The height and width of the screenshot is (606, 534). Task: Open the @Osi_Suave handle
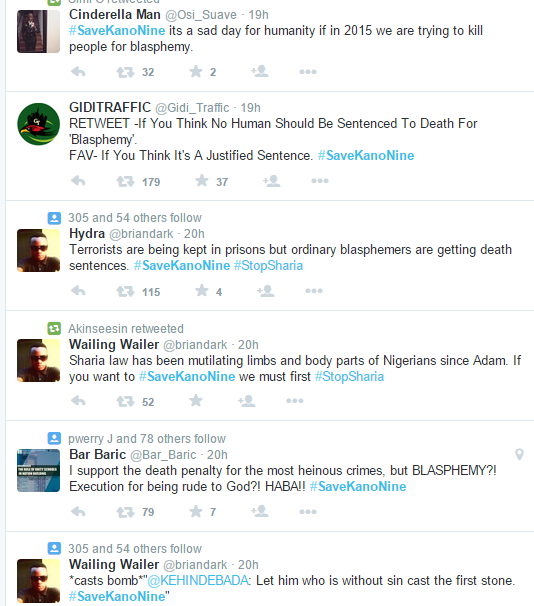point(201,15)
